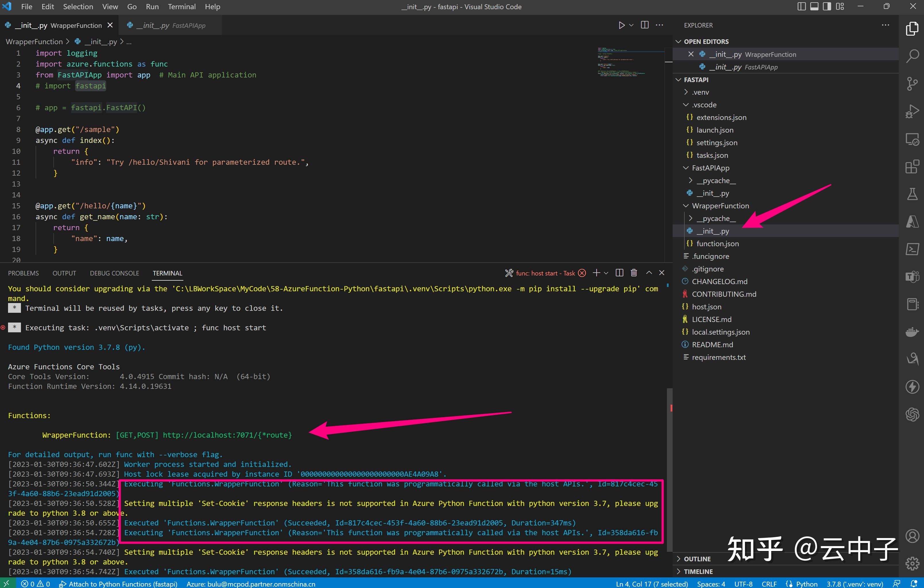Open the Run and Debug view
This screenshot has width=924, height=588.
pos(913,111)
